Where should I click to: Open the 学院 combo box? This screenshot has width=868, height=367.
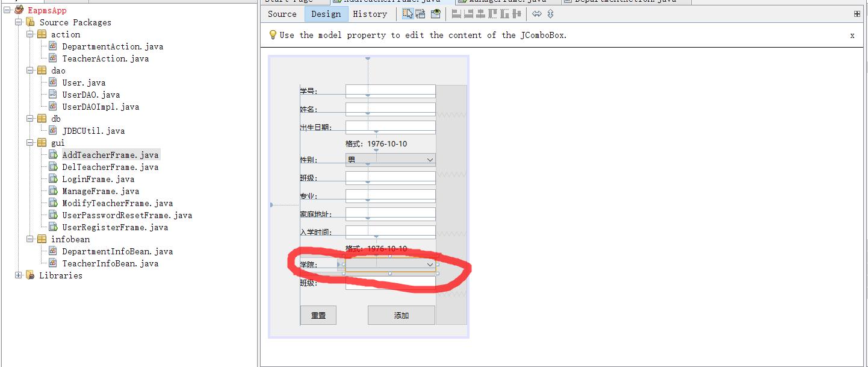point(391,265)
